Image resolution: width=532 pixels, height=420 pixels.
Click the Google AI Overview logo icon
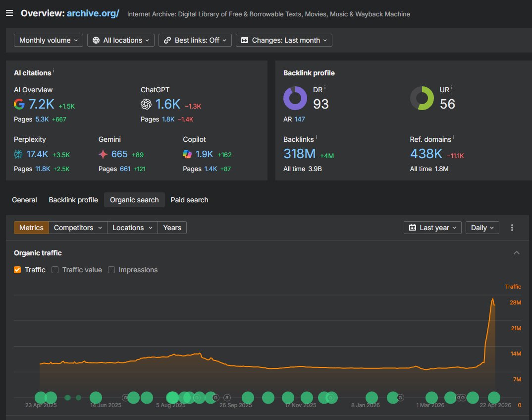pos(19,104)
